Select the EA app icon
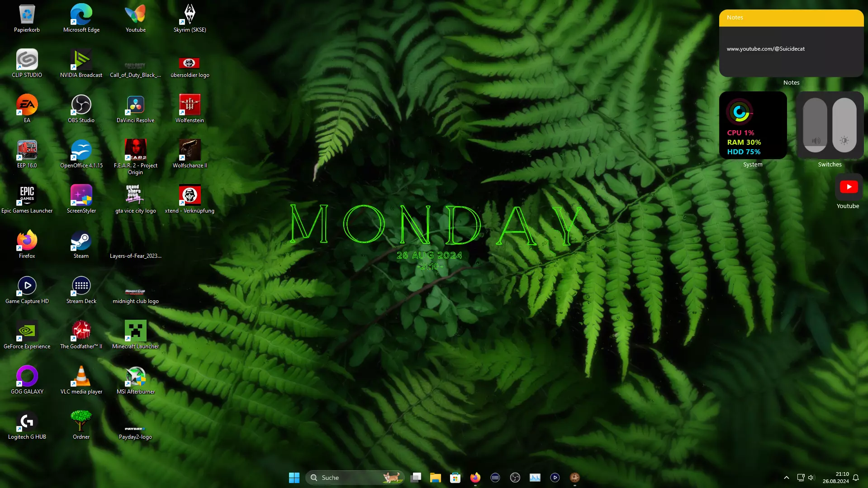This screenshot has width=868, height=488. (27, 109)
